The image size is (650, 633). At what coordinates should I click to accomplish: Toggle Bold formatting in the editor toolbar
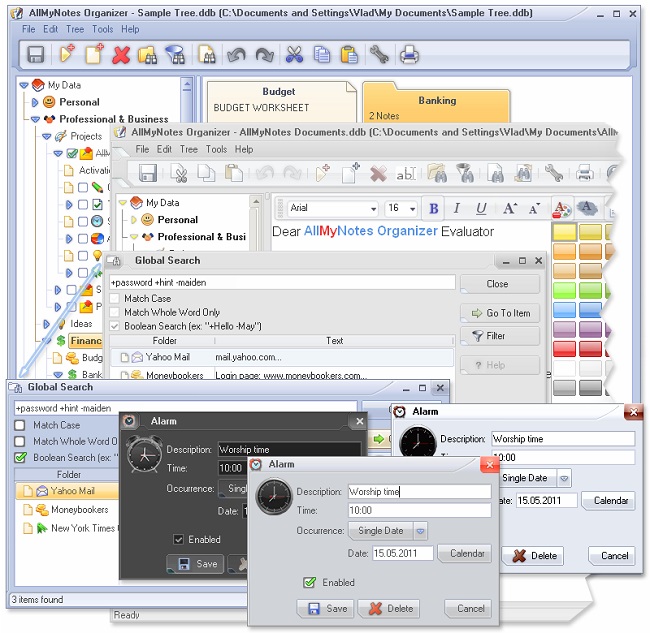click(x=434, y=208)
